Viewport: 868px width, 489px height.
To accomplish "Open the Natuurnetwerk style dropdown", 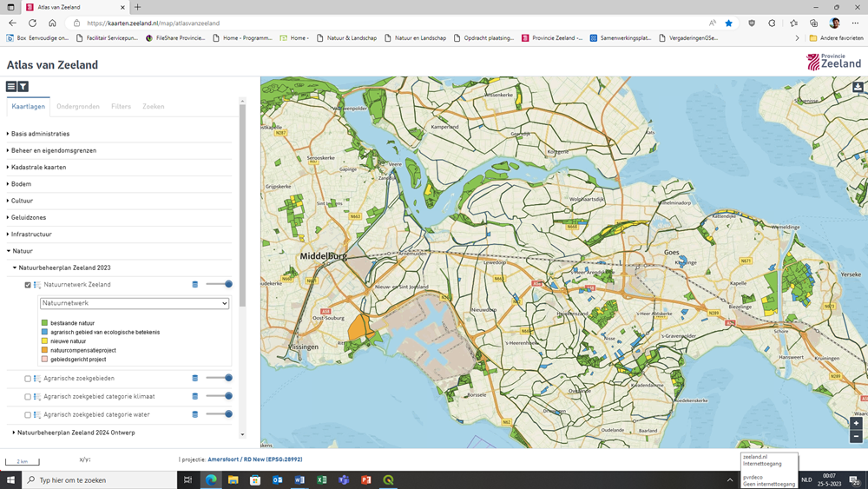I will pos(135,303).
